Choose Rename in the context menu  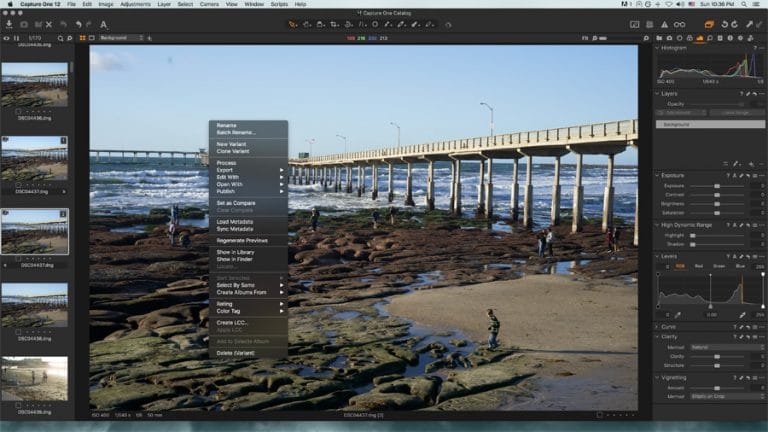click(226, 125)
